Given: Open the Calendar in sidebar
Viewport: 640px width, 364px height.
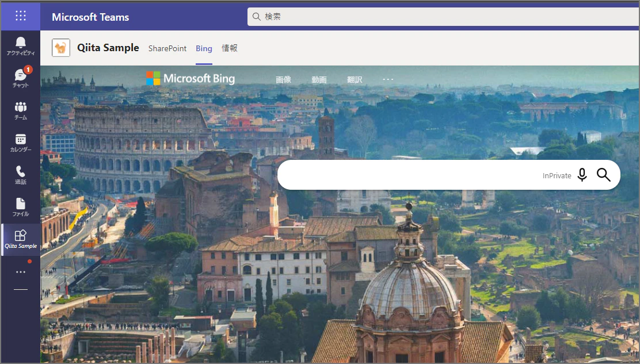Looking at the screenshot, I should pos(20,143).
